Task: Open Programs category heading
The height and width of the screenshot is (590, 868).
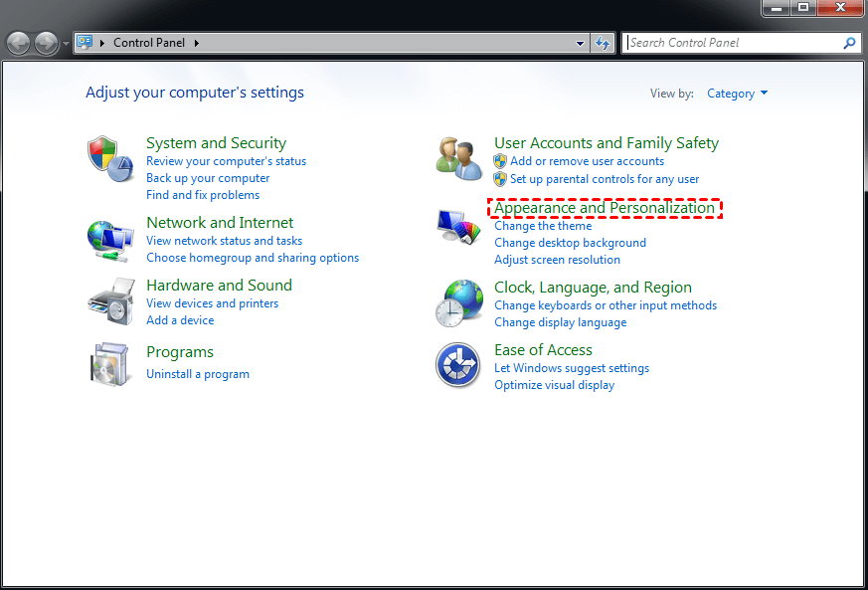Action: coord(180,352)
